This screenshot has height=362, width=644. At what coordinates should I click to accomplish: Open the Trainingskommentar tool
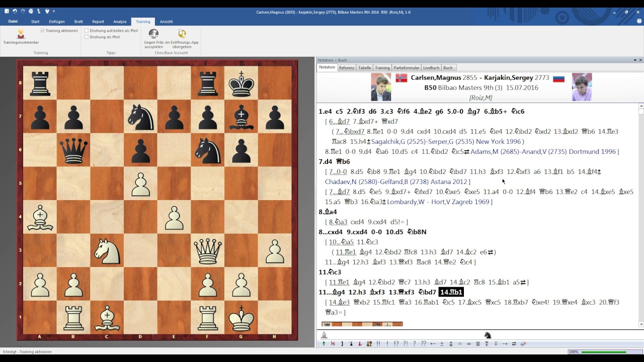(21, 37)
